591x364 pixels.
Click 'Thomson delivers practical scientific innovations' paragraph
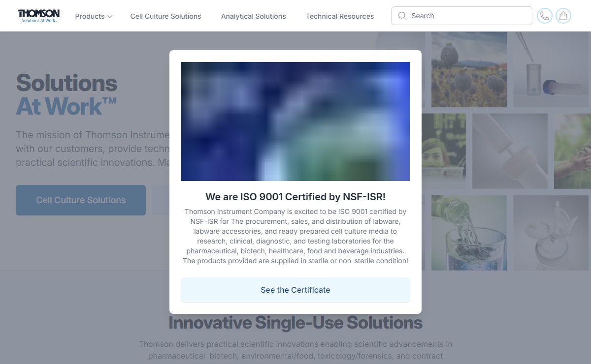tap(295, 350)
